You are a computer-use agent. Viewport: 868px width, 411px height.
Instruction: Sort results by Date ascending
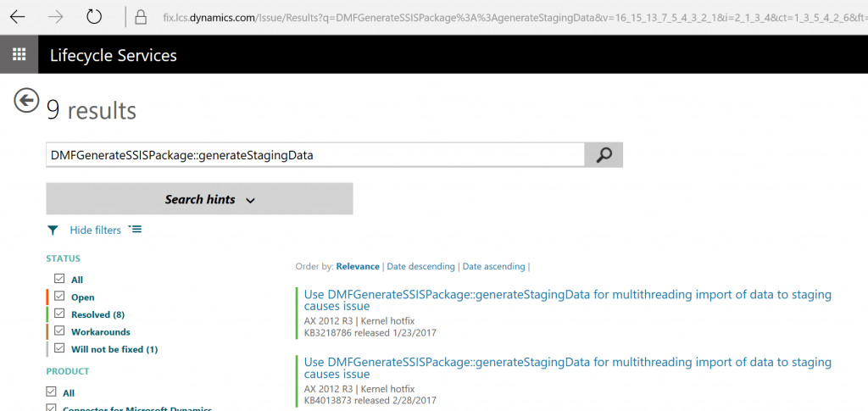pyautogui.click(x=494, y=267)
